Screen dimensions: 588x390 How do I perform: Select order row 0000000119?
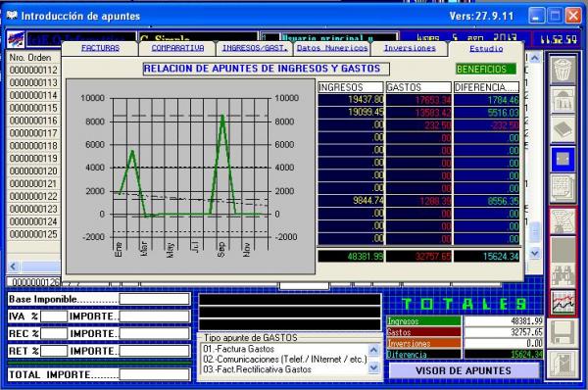coord(33,158)
